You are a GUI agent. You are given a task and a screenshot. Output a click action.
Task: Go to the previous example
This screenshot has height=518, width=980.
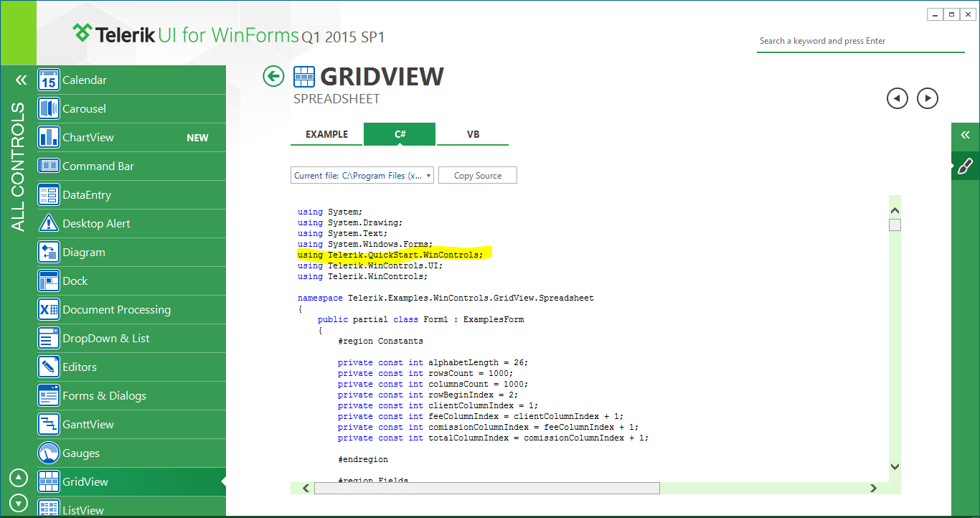pyautogui.click(x=897, y=98)
